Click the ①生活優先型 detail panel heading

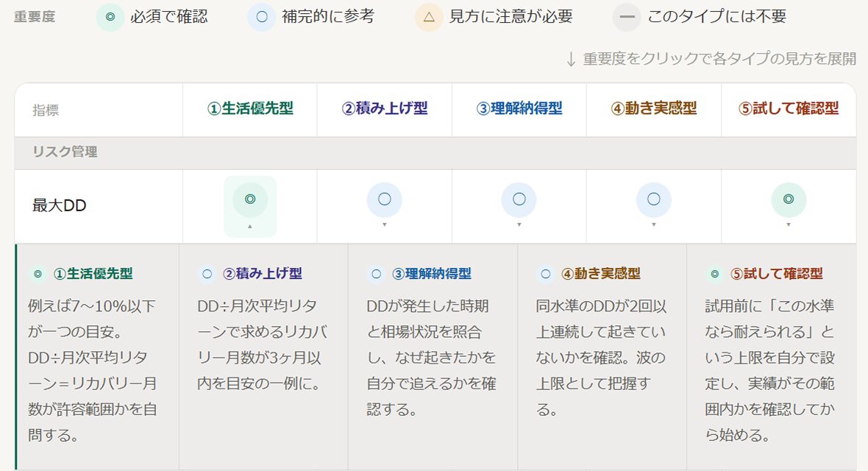point(93,274)
